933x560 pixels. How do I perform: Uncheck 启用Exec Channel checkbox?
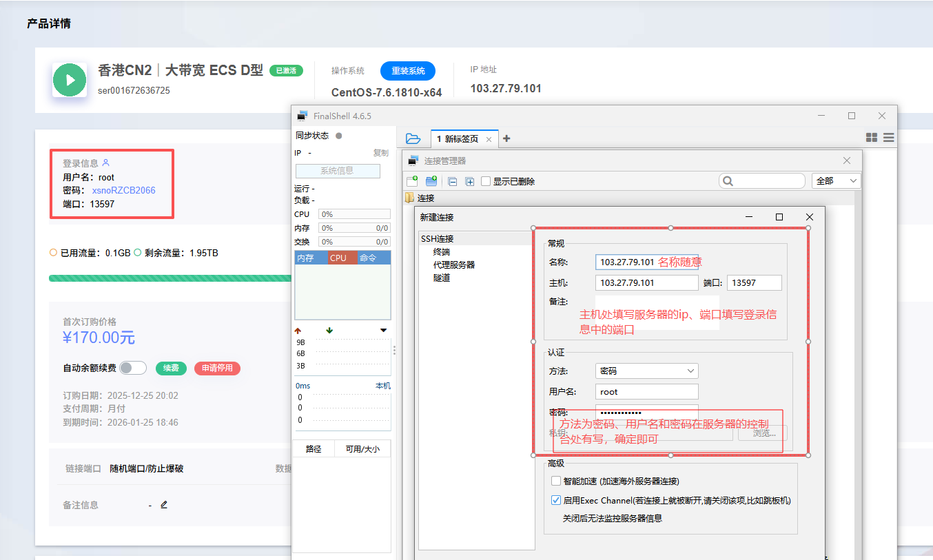[x=556, y=501]
